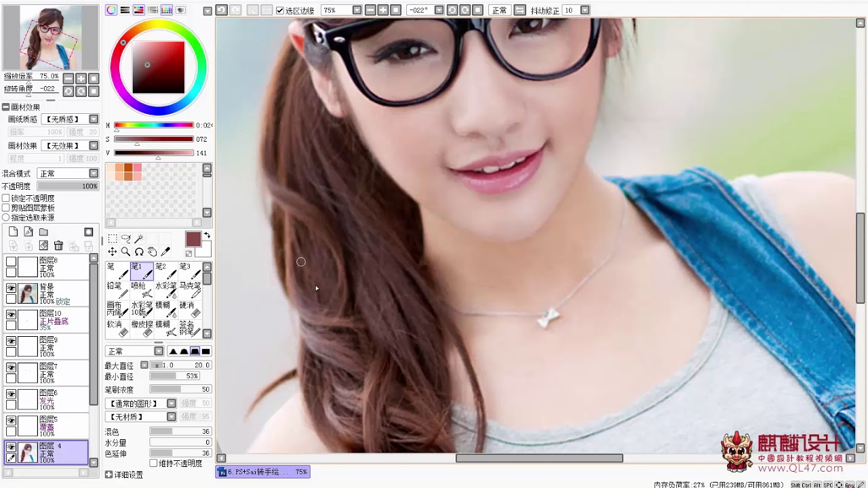Enable 剪贴图层蒙板 checkbox

(6, 208)
